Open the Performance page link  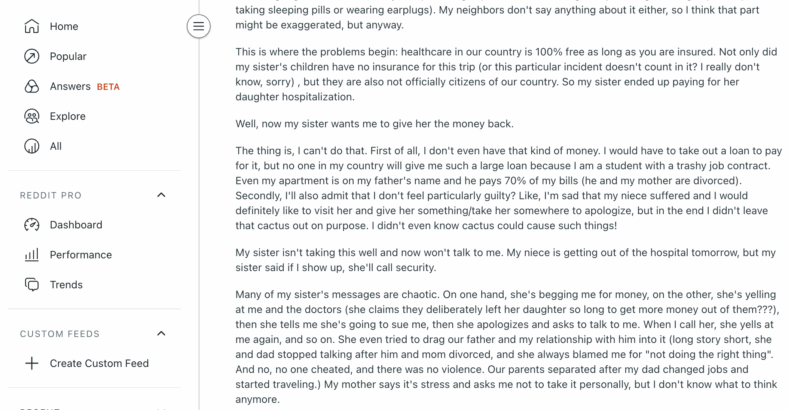pos(80,255)
